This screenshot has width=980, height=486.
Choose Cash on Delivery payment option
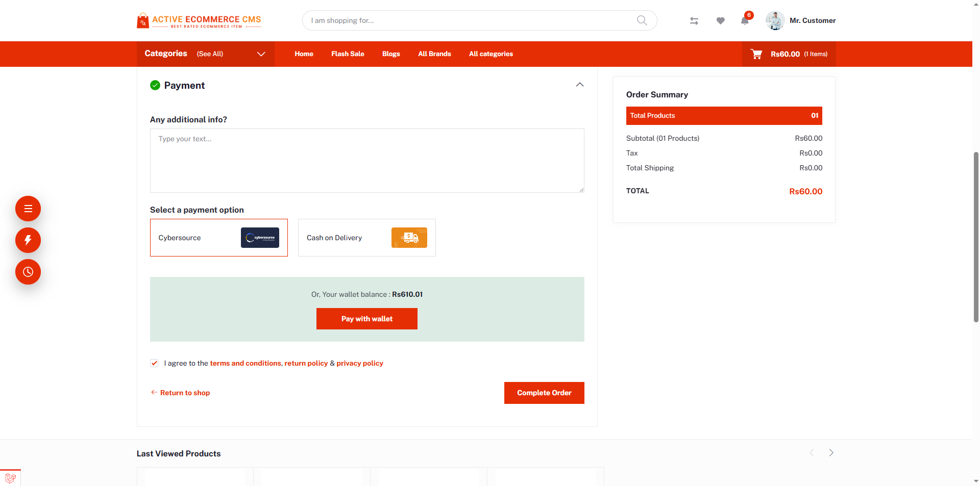tap(366, 238)
